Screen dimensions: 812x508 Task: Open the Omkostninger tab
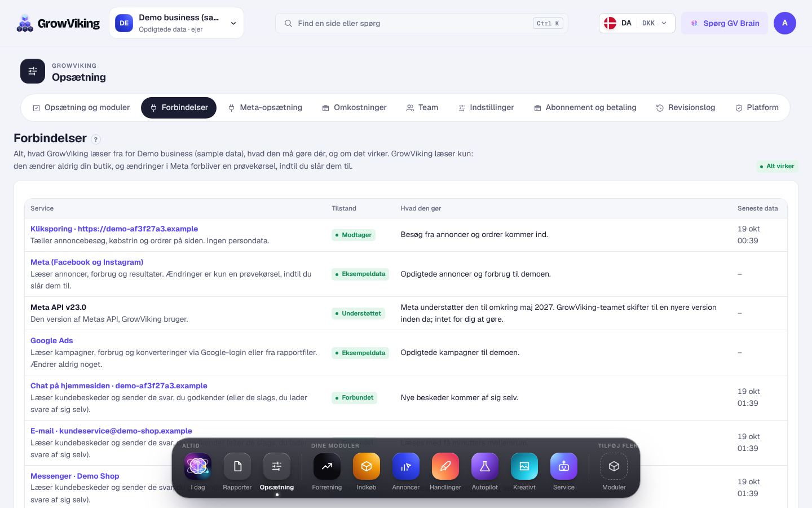(x=354, y=108)
